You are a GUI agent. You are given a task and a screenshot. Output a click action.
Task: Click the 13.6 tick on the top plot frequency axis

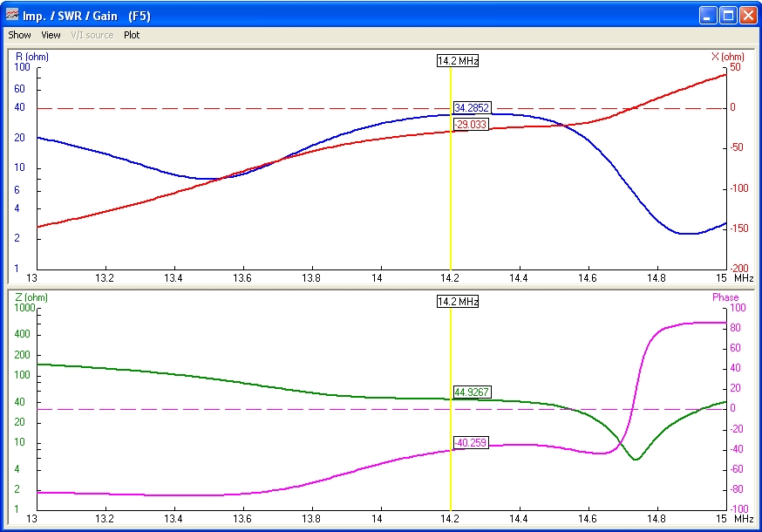coord(242,278)
